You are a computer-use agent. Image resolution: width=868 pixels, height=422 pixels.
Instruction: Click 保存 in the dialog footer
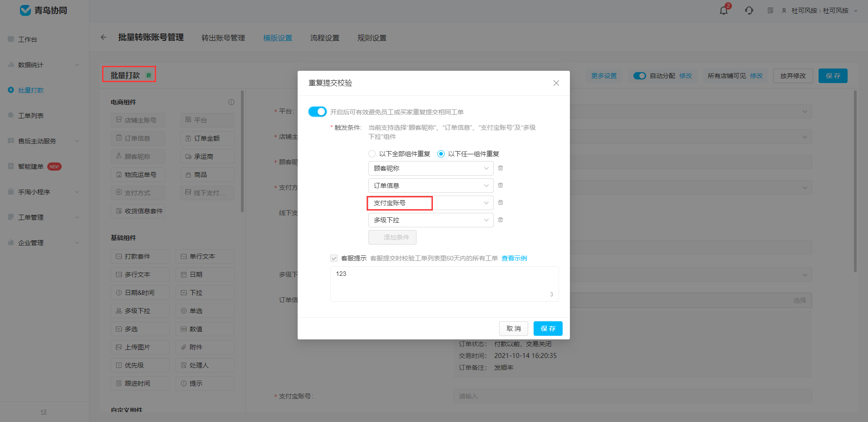[x=548, y=329]
